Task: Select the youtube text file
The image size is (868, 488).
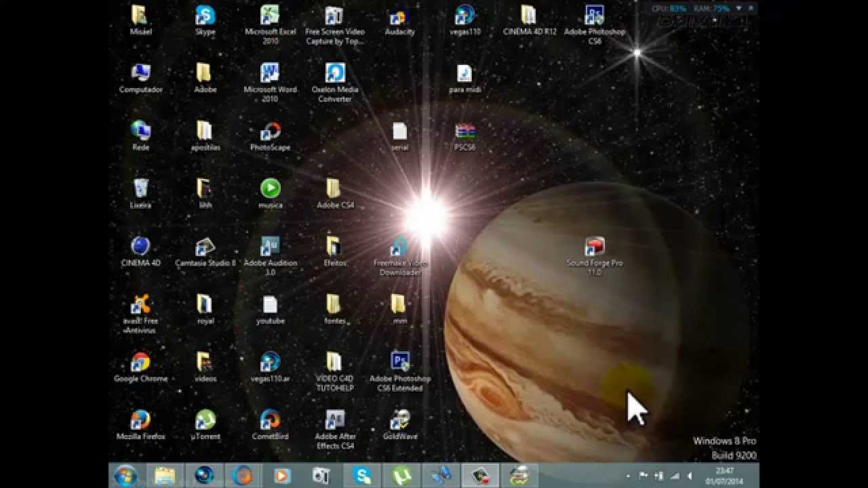Action: click(270, 308)
